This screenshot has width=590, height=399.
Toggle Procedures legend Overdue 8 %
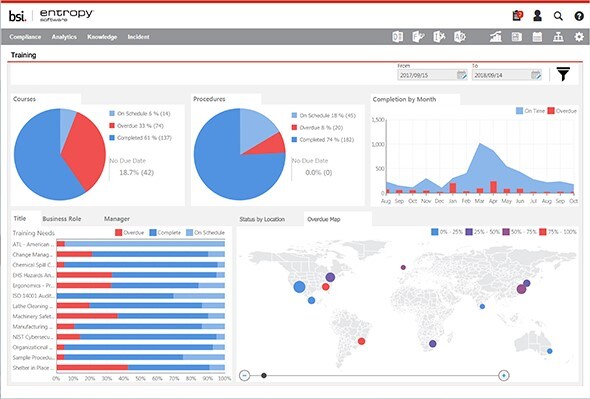tap(317, 128)
